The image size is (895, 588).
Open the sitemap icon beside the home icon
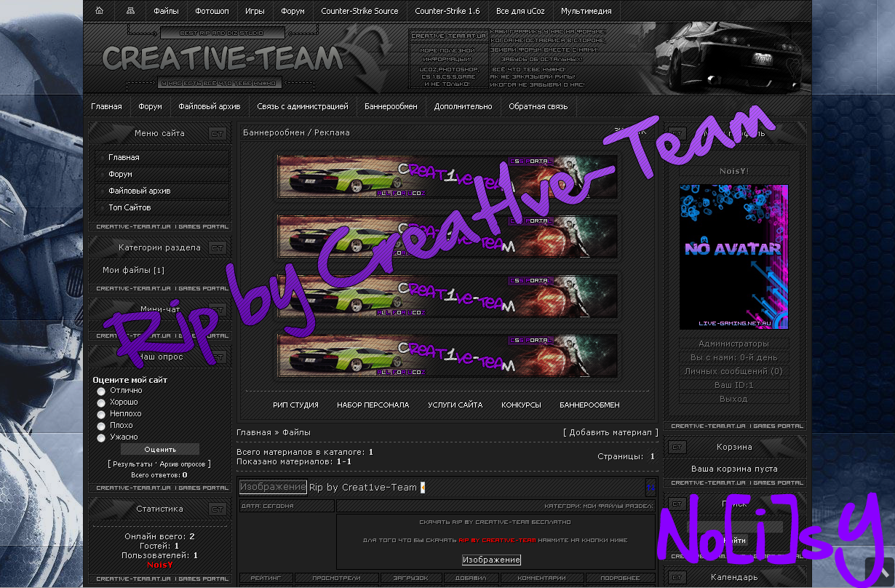tap(130, 11)
